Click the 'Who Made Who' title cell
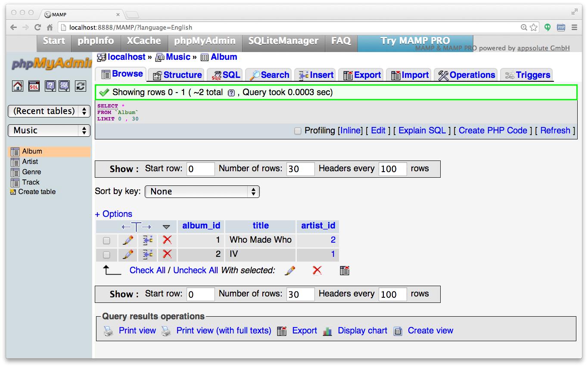 point(260,240)
